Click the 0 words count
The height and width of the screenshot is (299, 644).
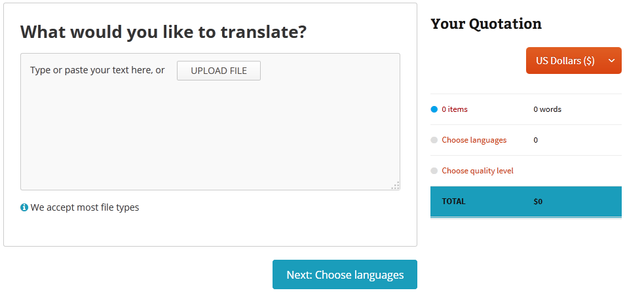point(547,109)
